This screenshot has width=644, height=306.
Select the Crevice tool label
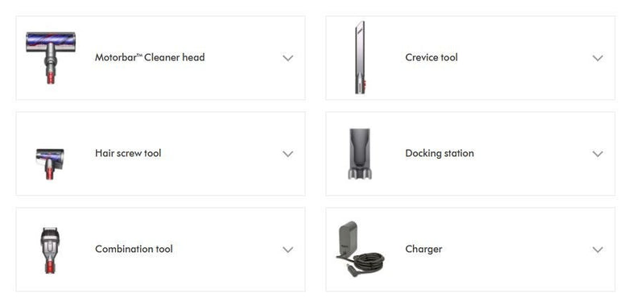[x=431, y=57]
